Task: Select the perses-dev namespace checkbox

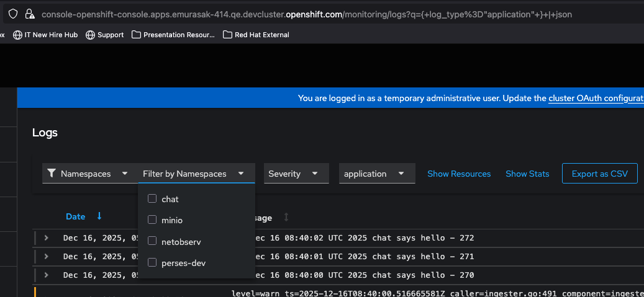Action: pos(152,263)
